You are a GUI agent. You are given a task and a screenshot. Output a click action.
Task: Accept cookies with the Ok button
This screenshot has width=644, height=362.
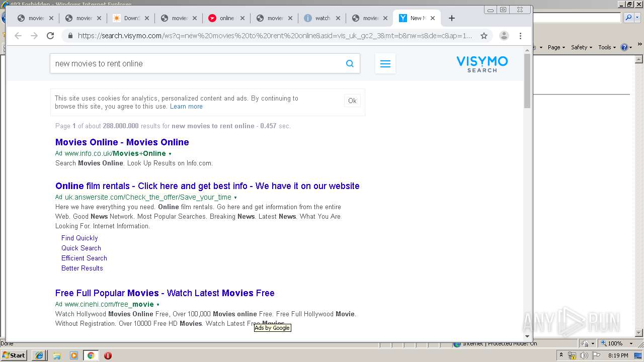[x=352, y=101]
